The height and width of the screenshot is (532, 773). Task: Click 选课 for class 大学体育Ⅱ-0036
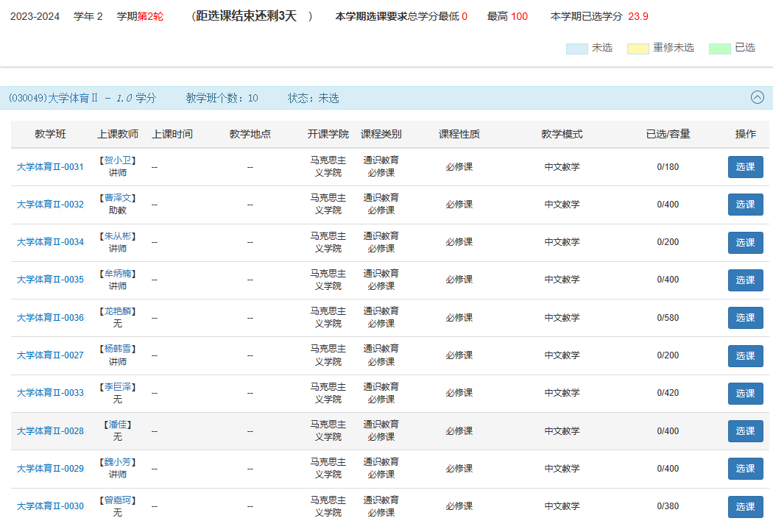(x=745, y=318)
